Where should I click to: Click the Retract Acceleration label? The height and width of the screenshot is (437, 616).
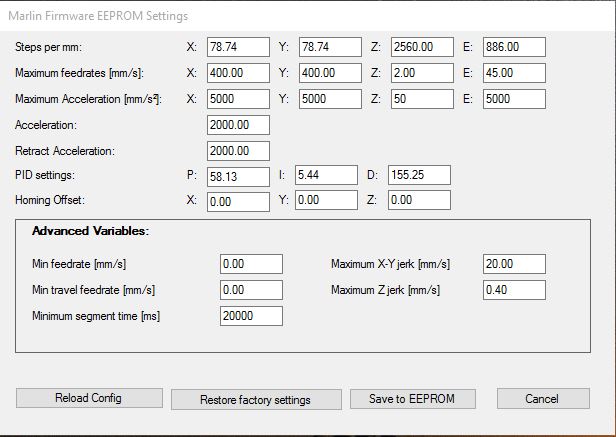click(x=65, y=151)
